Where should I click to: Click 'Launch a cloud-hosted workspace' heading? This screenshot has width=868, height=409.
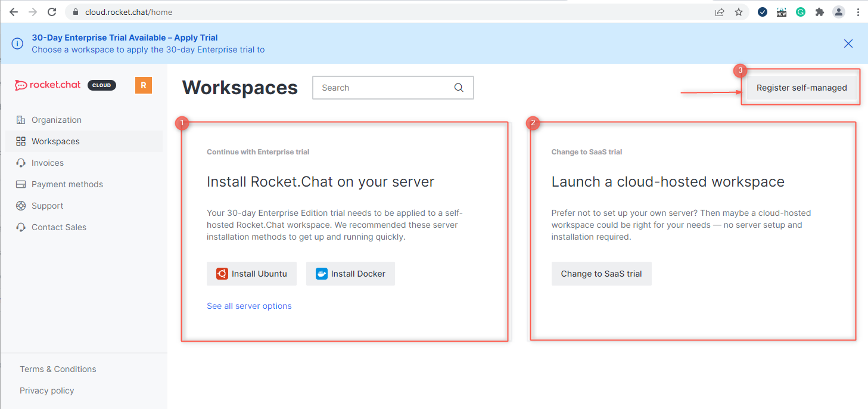668,182
